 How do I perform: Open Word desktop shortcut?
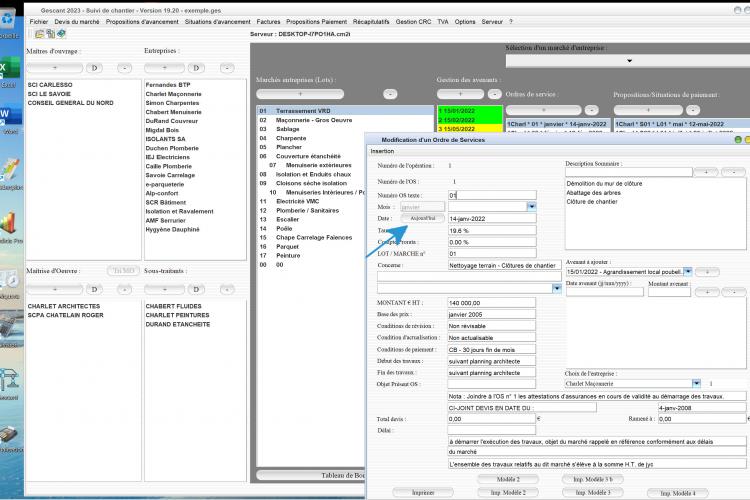[9, 119]
